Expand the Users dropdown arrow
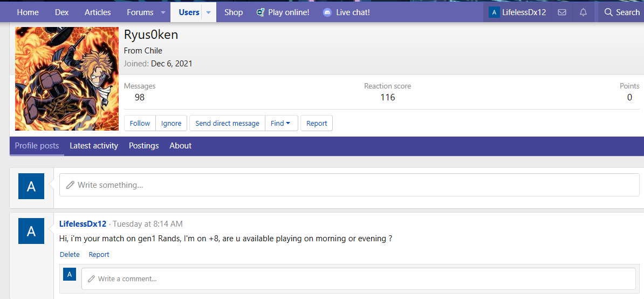644x299 pixels. point(208,12)
